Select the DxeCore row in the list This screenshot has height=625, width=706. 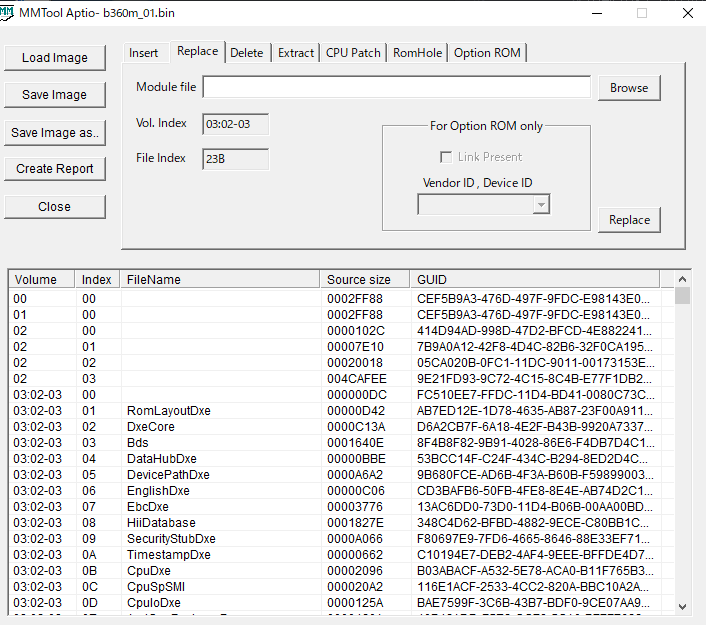(x=151, y=427)
